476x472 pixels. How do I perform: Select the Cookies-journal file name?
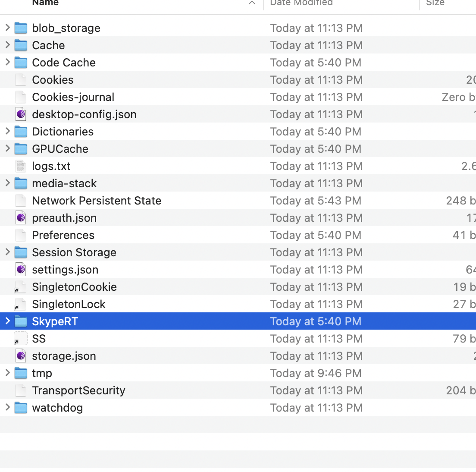click(x=73, y=97)
